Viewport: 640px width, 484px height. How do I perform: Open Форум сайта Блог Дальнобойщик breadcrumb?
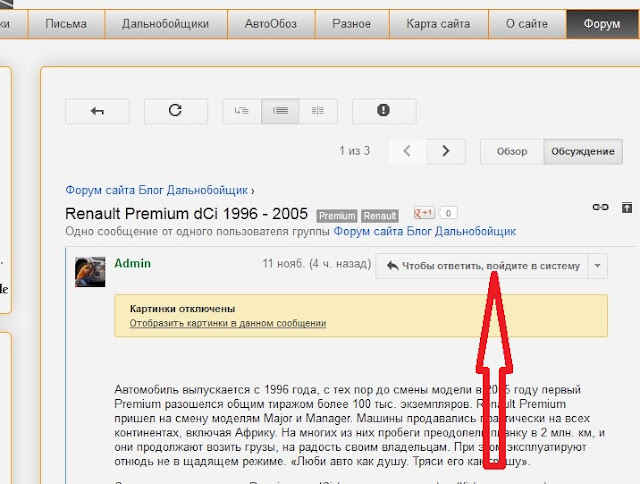pyautogui.click(x=157, y=190)
